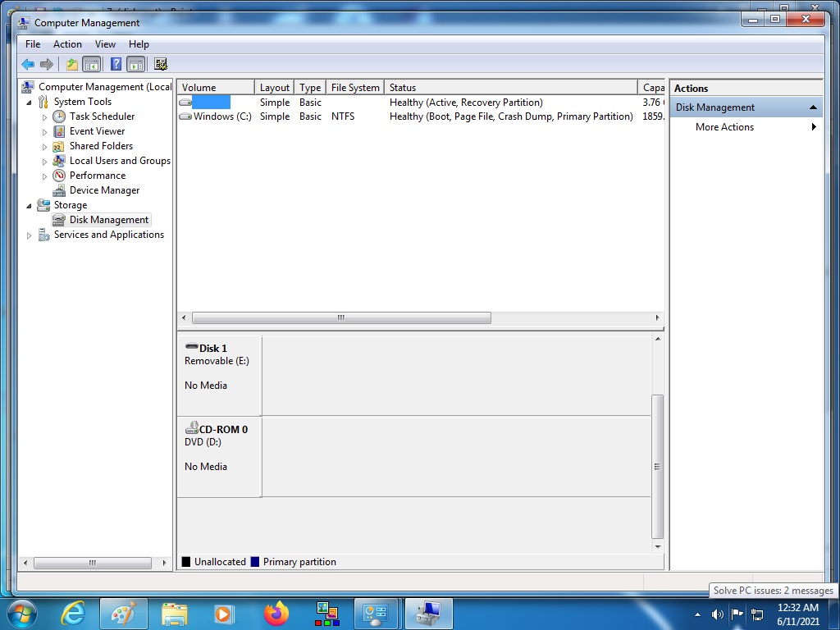
Task: Open the Windows Start orb
Action: (x=21, y=614)
